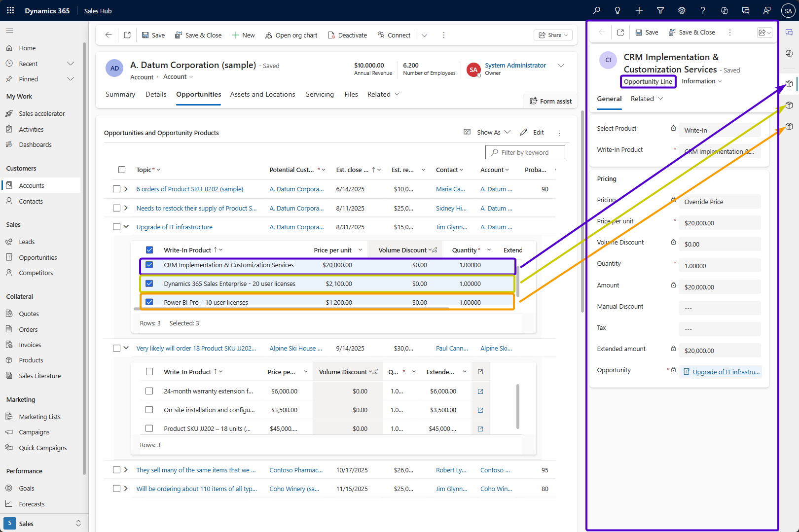
Task: Uncheck the CRM Implementation & Customization Services row
Action: click(x=149, y=265)
